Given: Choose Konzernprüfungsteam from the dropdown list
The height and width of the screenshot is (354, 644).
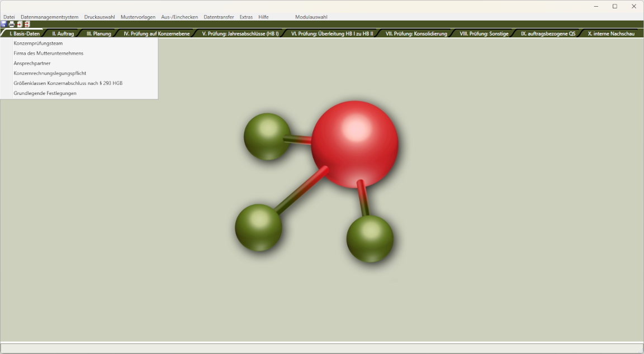Looking at the screenshot, I should (x=38, y=43).
